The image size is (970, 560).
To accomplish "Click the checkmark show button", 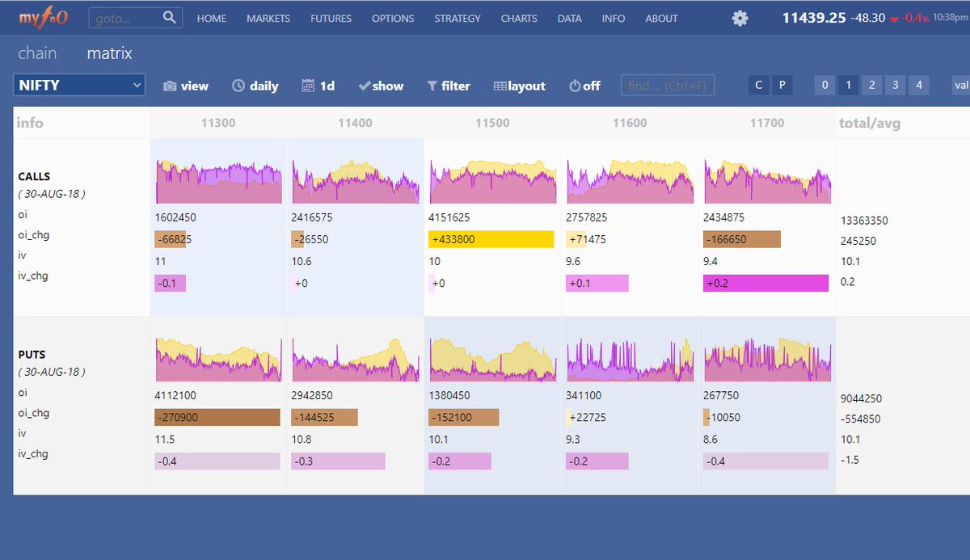I will pos(381,86).
